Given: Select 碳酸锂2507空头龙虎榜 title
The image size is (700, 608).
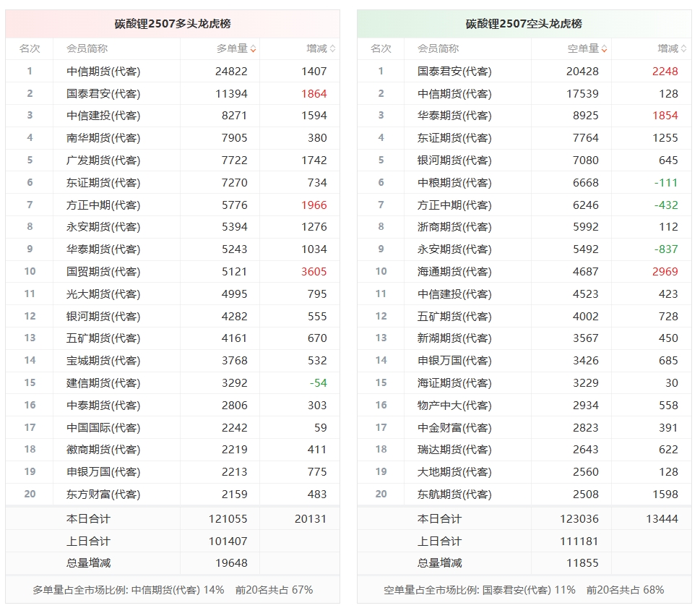Looking at the screenshot, I should [x=524, y=24].
